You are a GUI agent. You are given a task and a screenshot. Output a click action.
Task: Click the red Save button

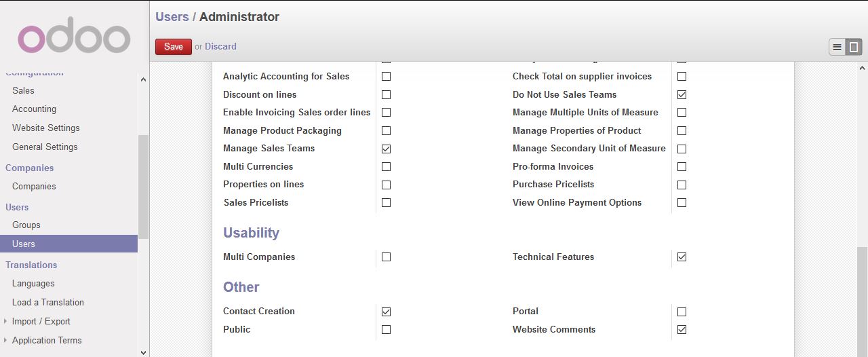[x=174, y=46]
